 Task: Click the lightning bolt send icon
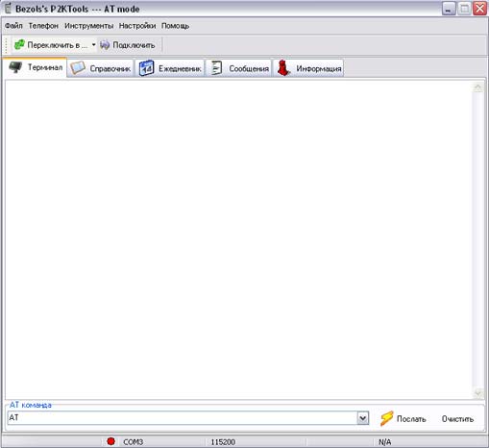point(386,418)
